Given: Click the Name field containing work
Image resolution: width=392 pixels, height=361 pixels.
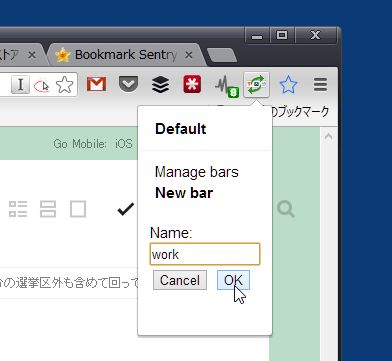Looking at the screenshot, I should coord(205,254).
